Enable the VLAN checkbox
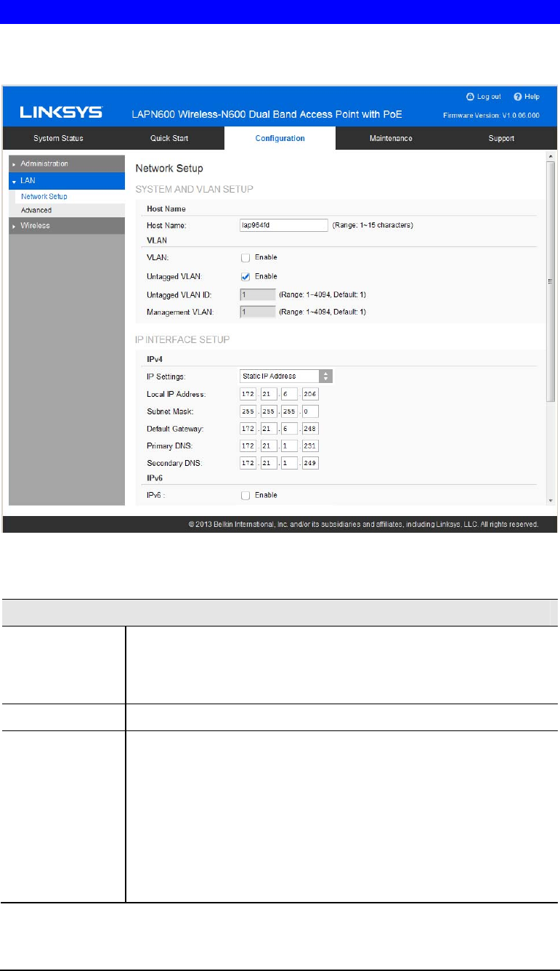The height and width of the screenshot is (971, 560). point(245,257)
